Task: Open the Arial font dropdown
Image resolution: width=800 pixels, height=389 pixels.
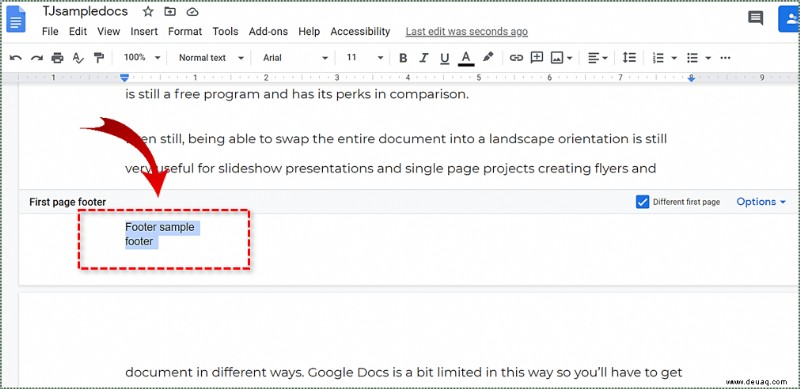Action: click(x=295, y=58)
